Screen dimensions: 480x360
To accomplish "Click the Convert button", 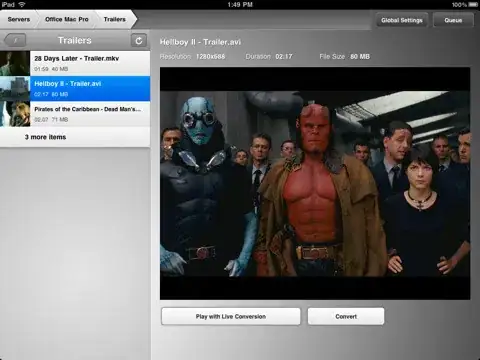I will (x=346, y=316).
